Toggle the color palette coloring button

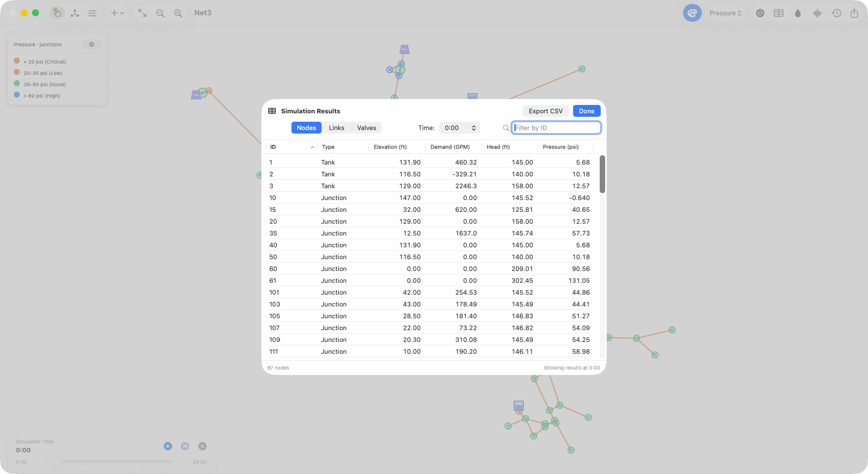click(x=692, y=13)
